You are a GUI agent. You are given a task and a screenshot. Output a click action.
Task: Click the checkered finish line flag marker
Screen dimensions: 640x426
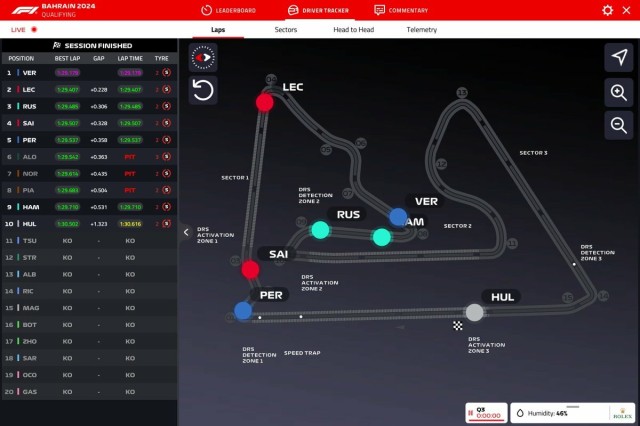tap(458, 326)
